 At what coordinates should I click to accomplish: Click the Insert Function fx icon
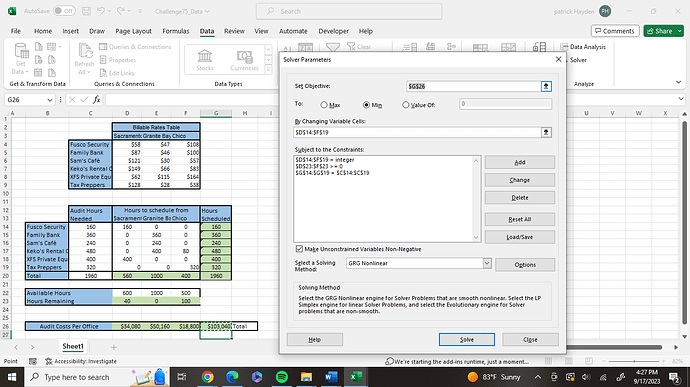tap(96, 100)
